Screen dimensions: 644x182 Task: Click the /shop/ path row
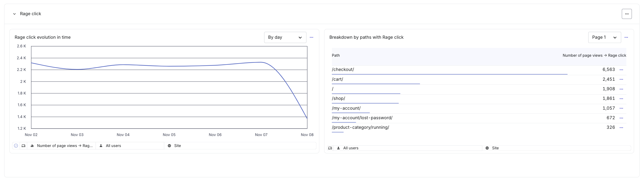click(x=339, y=98)
